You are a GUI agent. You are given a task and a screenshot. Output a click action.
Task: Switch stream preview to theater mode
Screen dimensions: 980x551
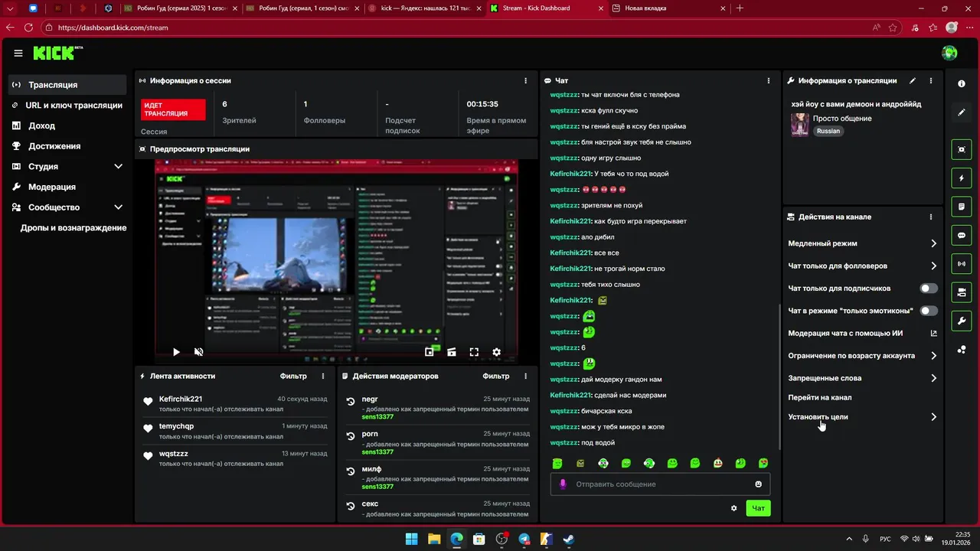tap(452, 352)
